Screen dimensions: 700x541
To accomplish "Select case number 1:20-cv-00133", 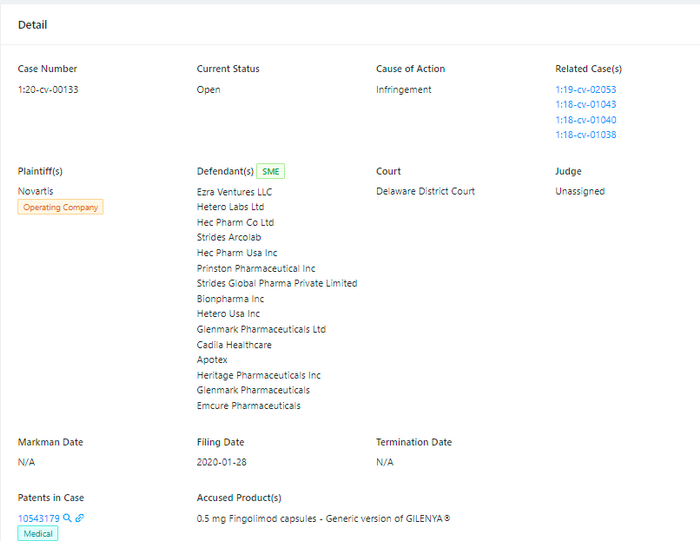I will coord(48,89).
